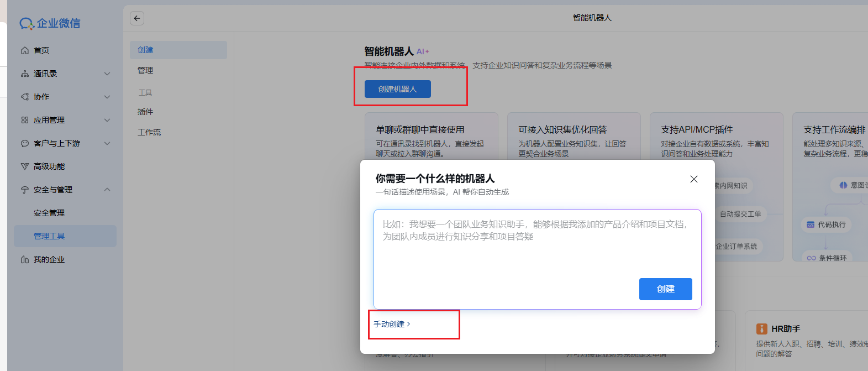The height and width of the screenshot is (371, 868).
Task: Click the robot description text box
Action: click(x=538, y=259)
